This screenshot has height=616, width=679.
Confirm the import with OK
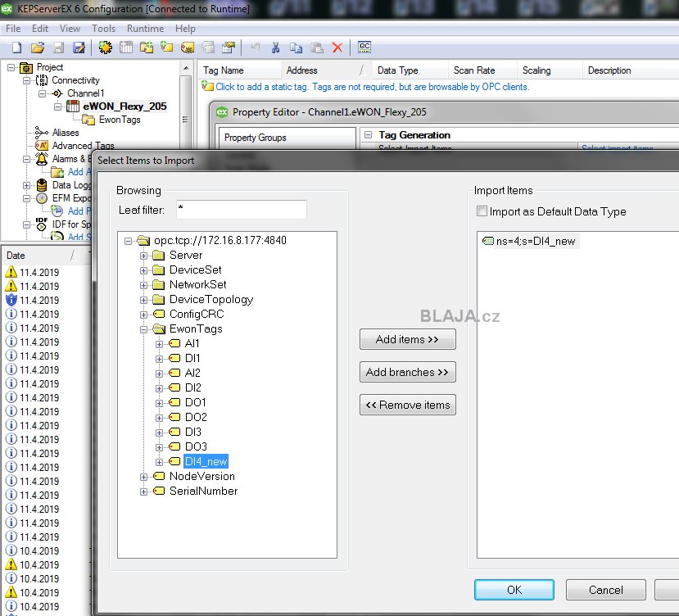514,590
